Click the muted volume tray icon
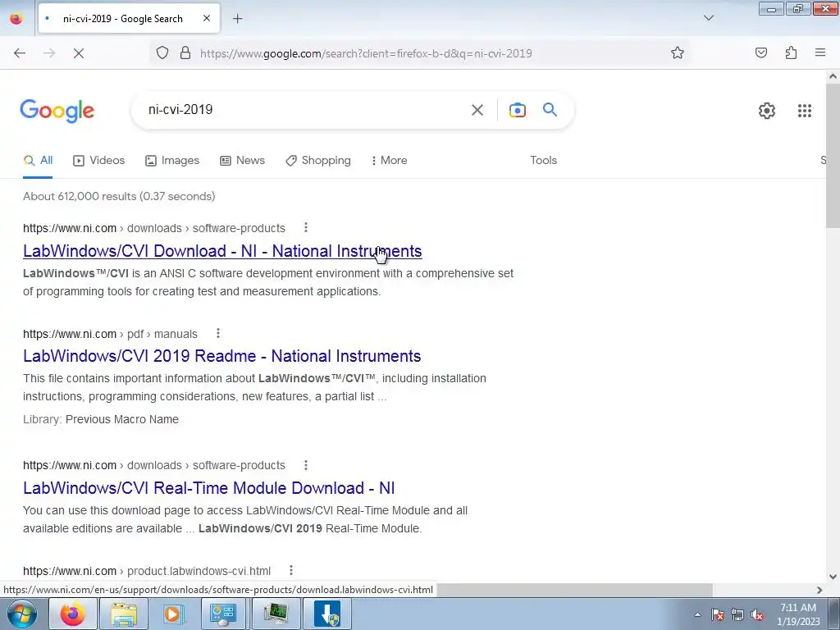Image resolution: width=840 pixels, height=630 pixels. pyautogui.click(x=757, y=614)
